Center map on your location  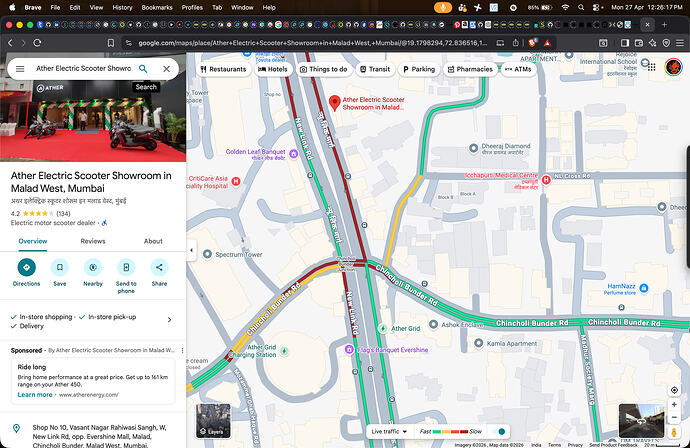pos(674,390)
